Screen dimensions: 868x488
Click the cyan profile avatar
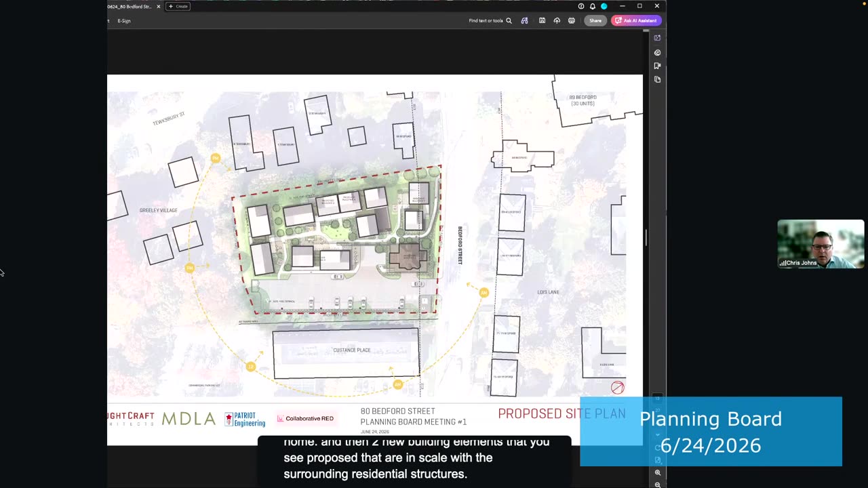pyautogui.click(x=604, y=6)
